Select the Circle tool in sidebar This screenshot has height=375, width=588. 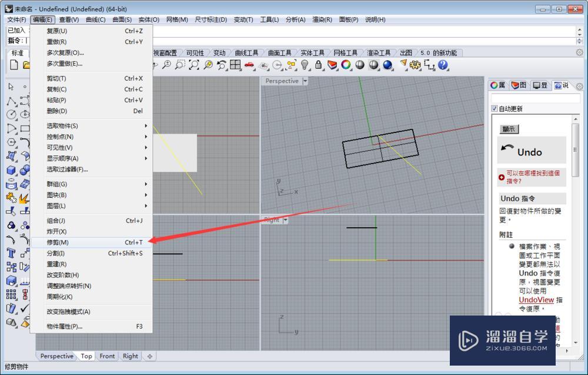pos(11,114)
